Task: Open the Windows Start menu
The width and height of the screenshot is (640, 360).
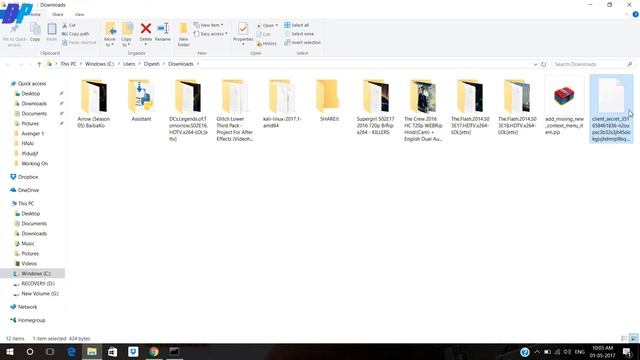Action: point(9,351)
